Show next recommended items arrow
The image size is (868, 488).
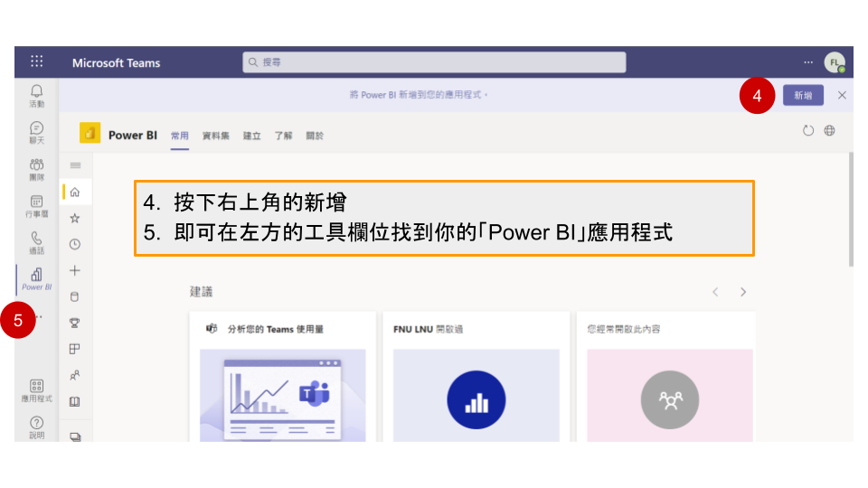tap(743, 292)
